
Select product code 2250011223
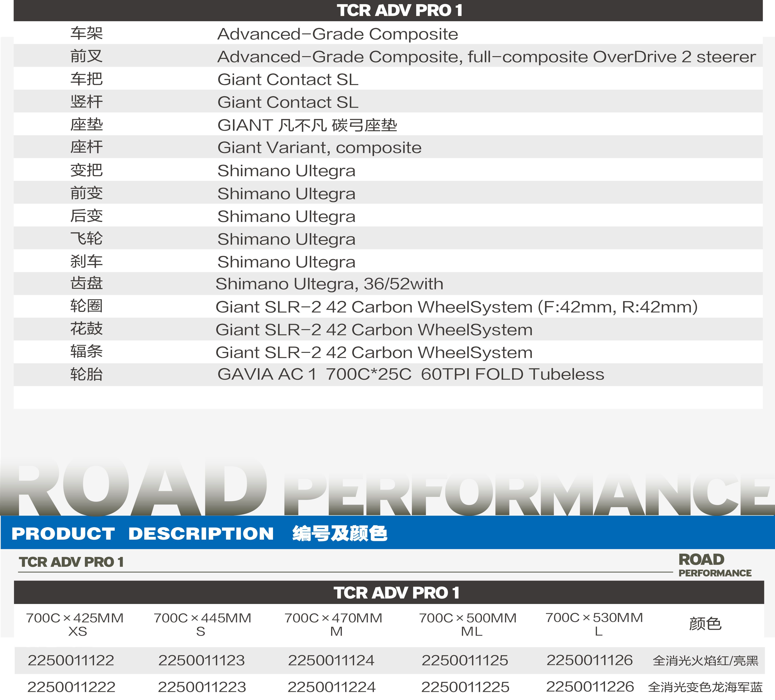202,686
